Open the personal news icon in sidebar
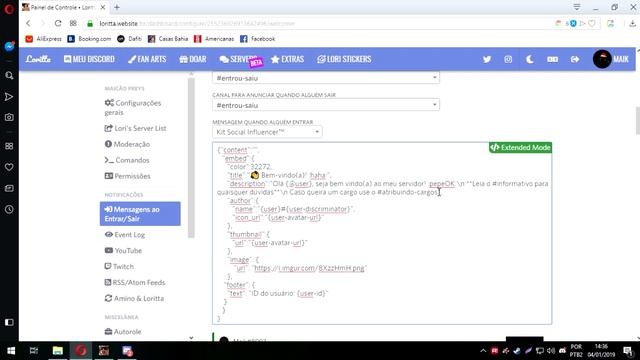 9,188
